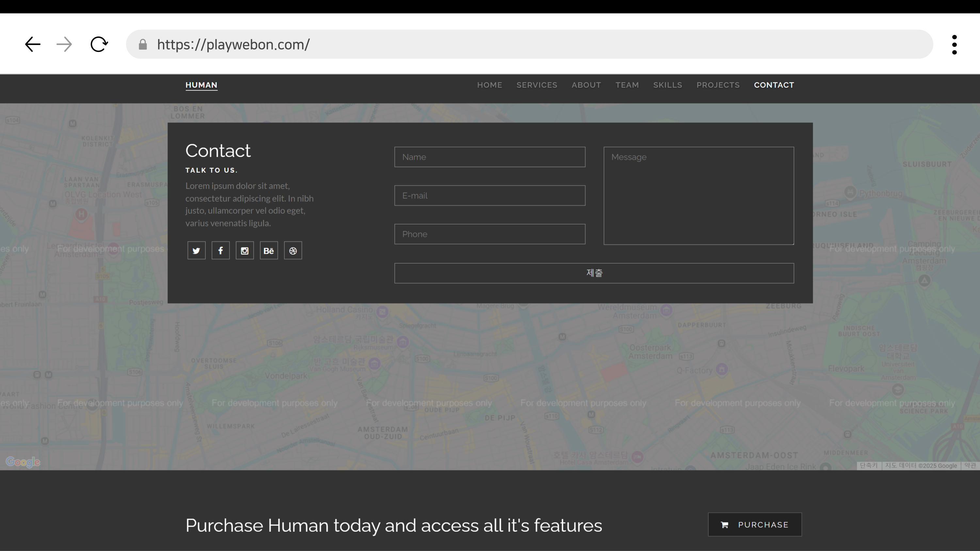This screenshot has width=980, height=551.
Task: Focus the Name input field
Action: tap(490, 157)
